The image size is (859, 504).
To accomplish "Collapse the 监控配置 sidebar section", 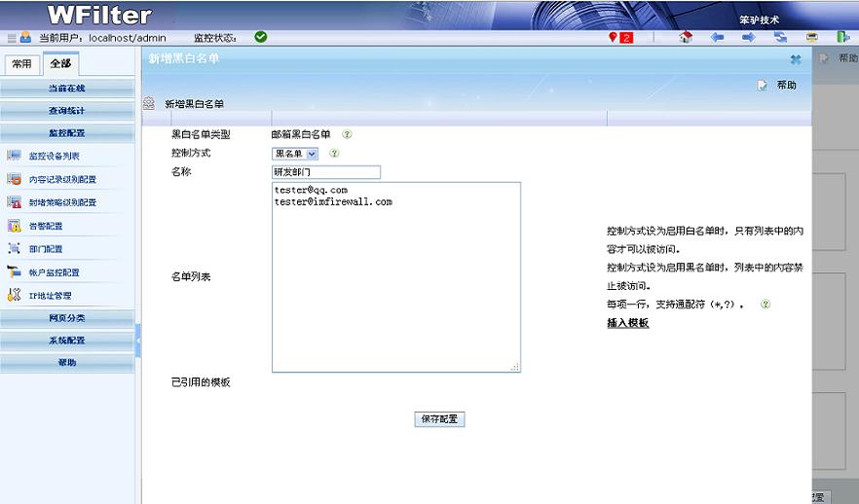I will (x=67, y=132).
